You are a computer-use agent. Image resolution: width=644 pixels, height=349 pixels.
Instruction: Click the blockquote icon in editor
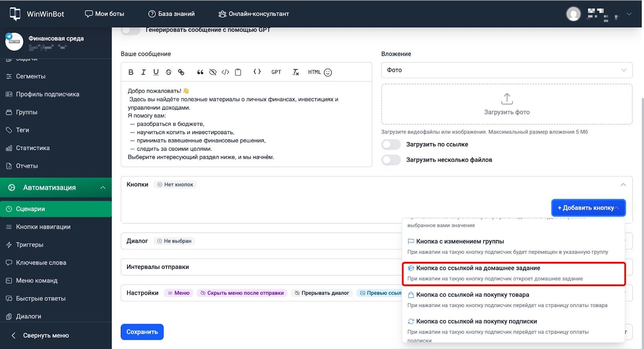(200, 72)
